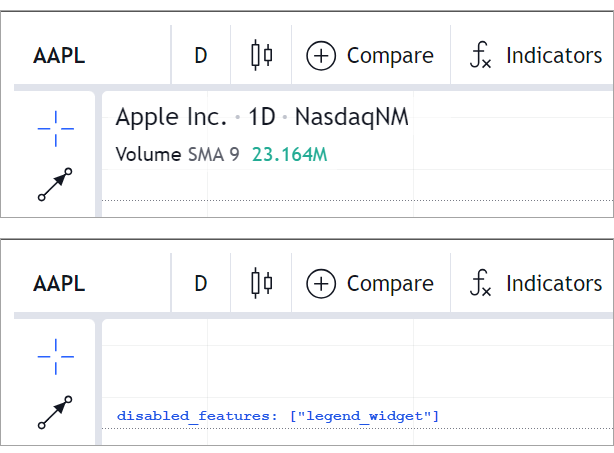This screenshot has width=614, height=453.
Task: Open the D interval dropdown in the top toolbar
Action: tap(200, 56)
